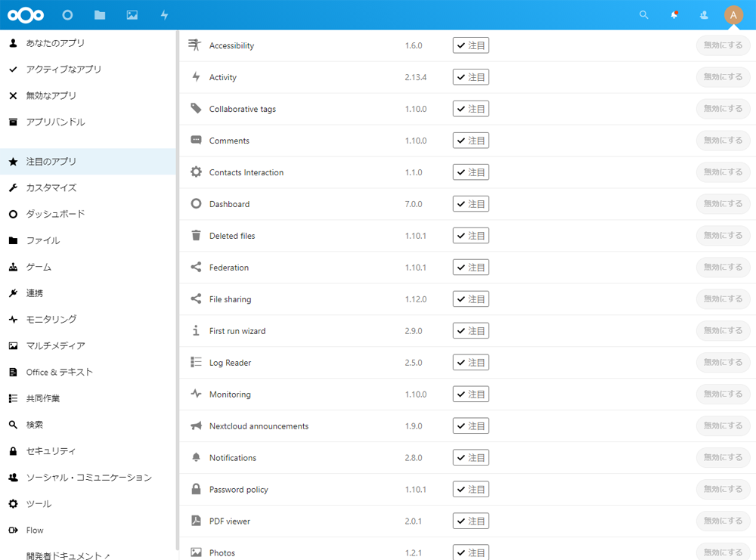Click the Log Reader list icon
This screenshot has height=560, width=756.
click(x=196, y=362)
